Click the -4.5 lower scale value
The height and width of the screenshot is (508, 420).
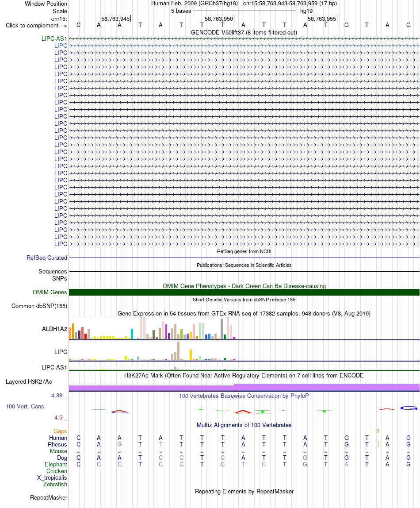(x=57, y=418)
